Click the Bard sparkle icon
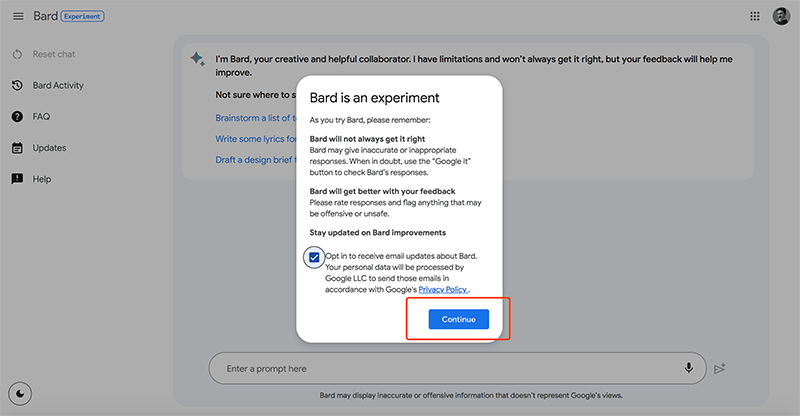Screen dimensions: 800x416 click(x=197, y=59)
